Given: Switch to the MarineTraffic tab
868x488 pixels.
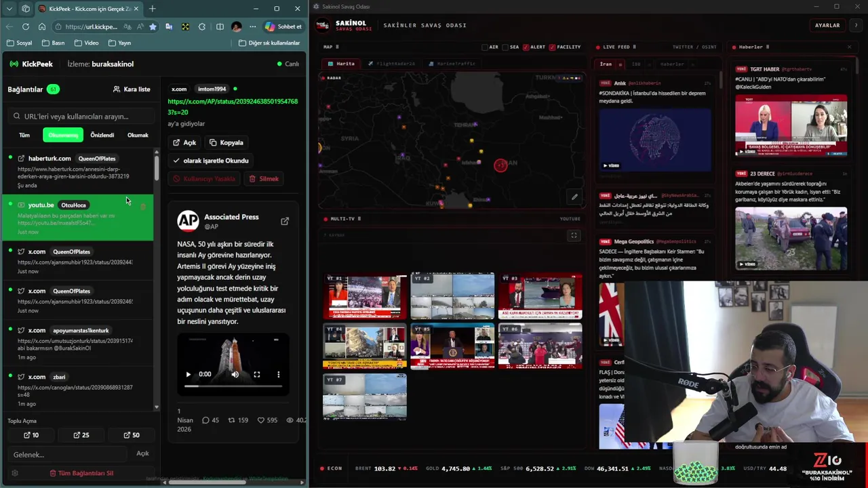Looking at the screenshot, I should (452, 64).
